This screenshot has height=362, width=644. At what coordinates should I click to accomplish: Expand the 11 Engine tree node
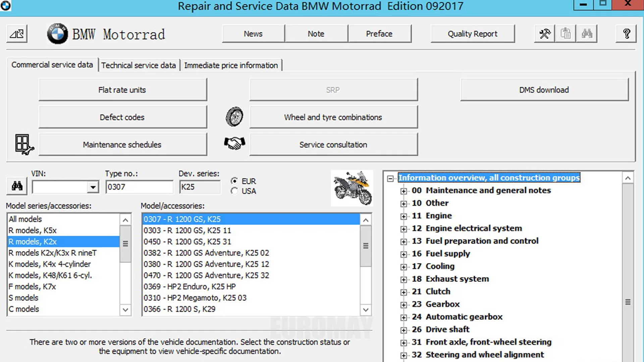point(404,217)
